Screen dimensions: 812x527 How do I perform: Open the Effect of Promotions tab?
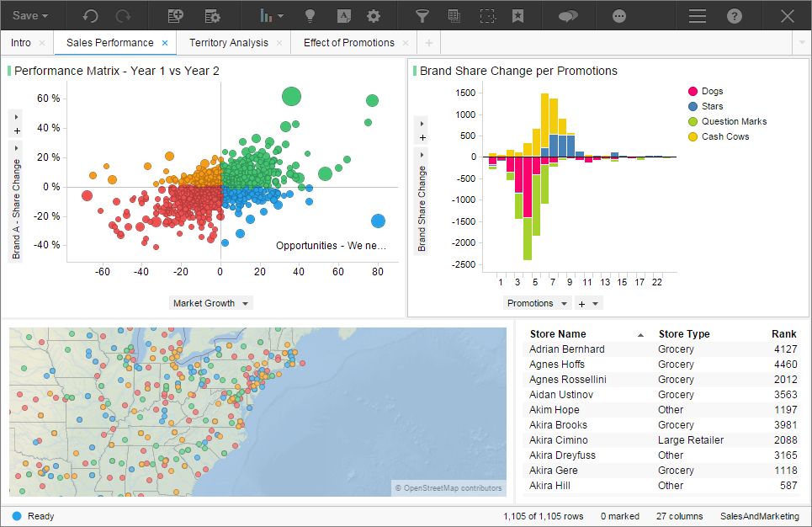click(x=348, y=43)
